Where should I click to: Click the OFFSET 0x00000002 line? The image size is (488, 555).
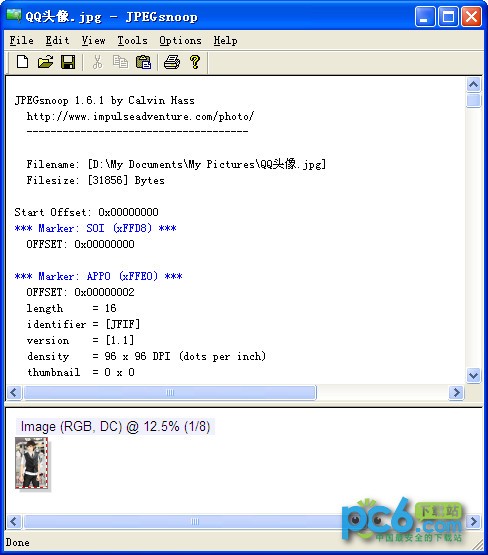click(80, 292)
